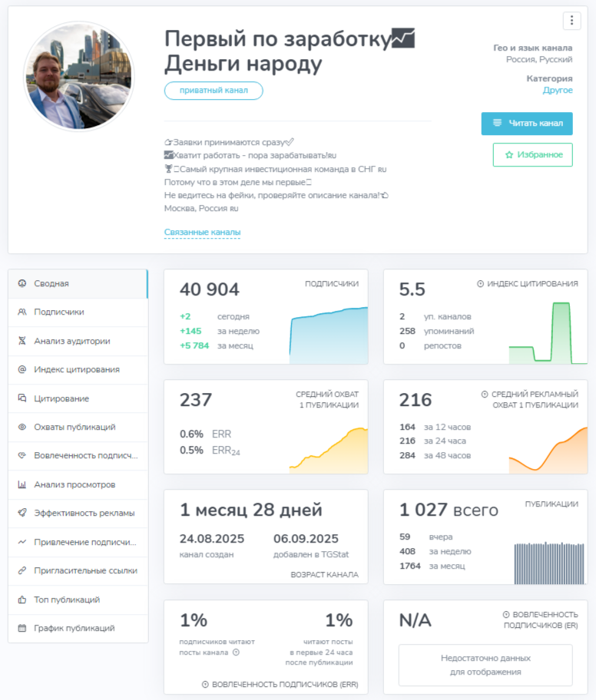Click the приватный канал badge

point(214,91)
